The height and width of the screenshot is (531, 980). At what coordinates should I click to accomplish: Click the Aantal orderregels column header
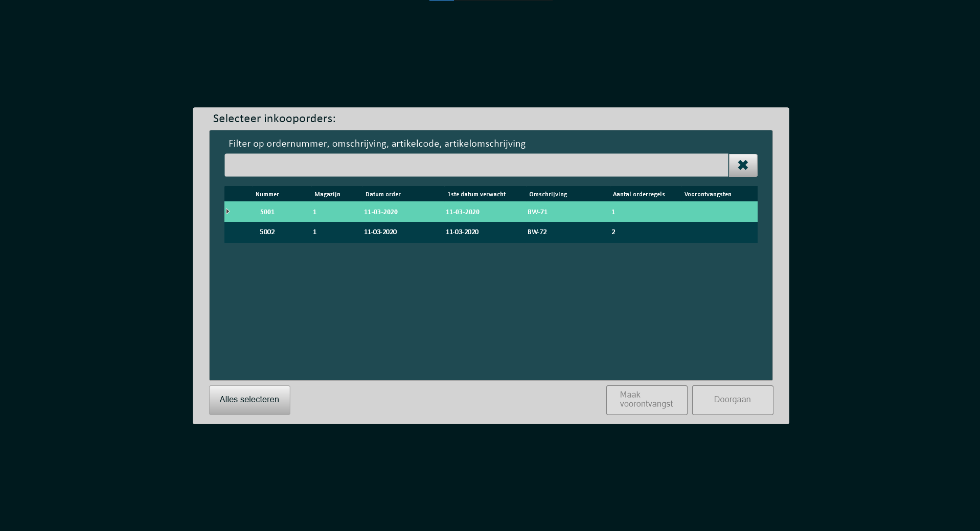639,194
